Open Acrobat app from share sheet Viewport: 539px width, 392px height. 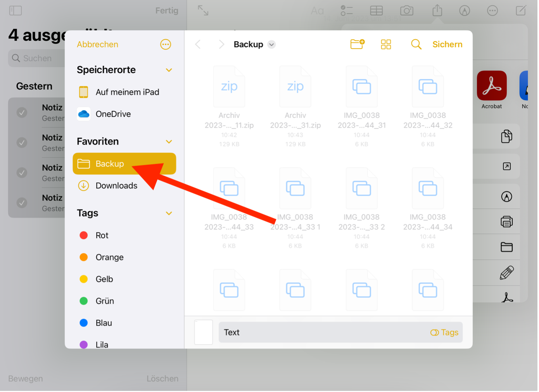point(491,86)
